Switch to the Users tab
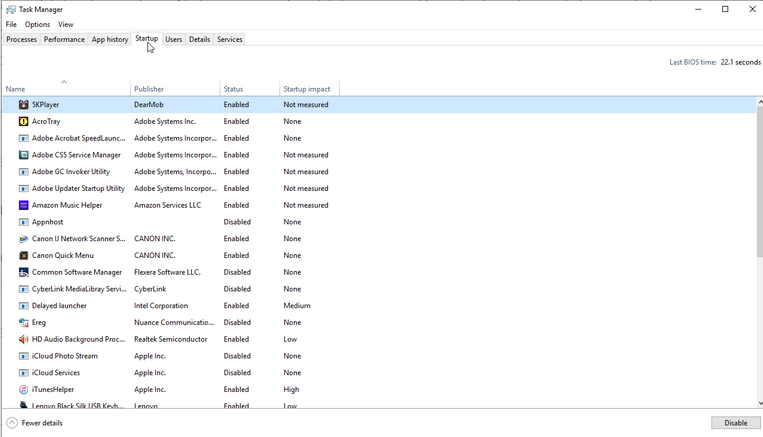This screenshot has height=437, width=763. [x=174, y=39]
